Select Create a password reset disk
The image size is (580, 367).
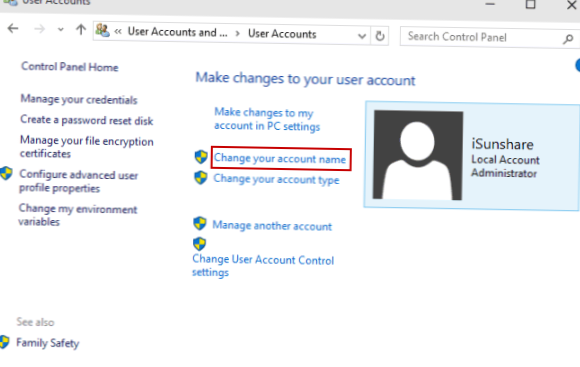click(x=87, y=120)
